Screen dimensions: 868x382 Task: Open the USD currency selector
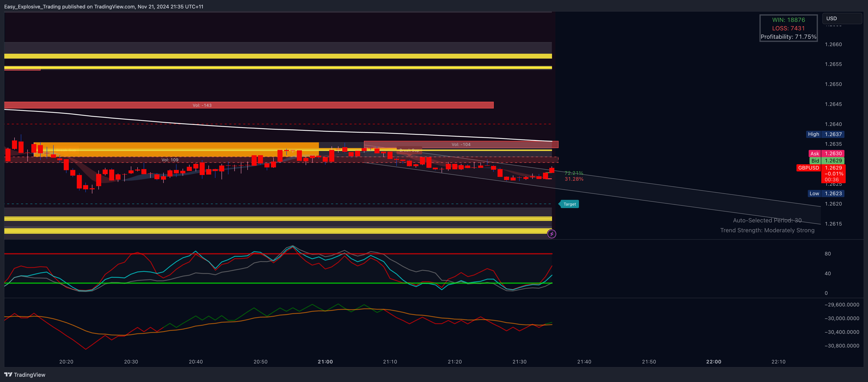[x=842, y=19]
